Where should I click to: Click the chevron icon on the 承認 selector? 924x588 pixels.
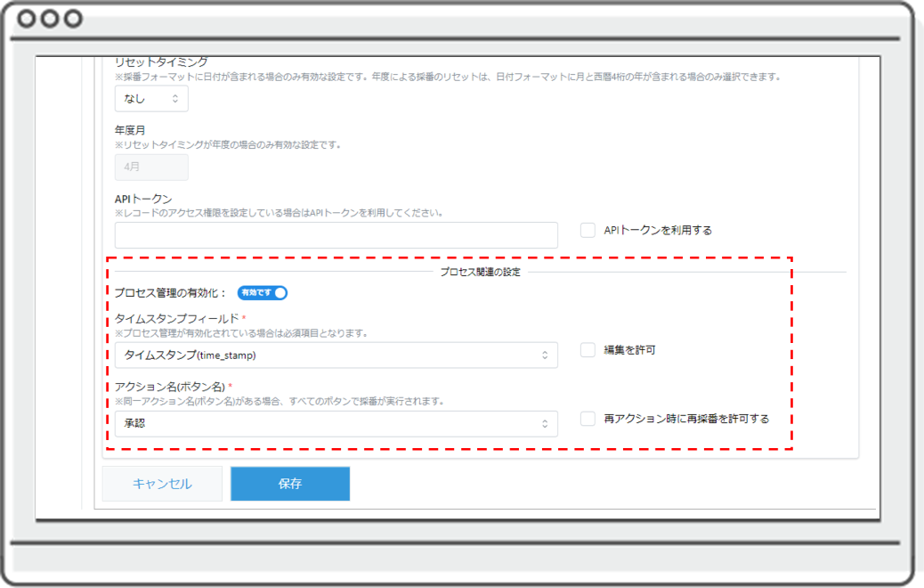545,424
